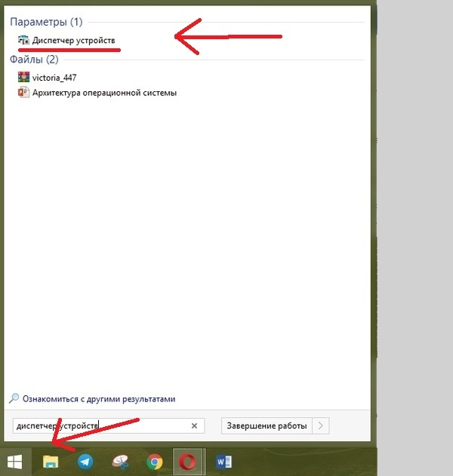Image resolution: width=453 pixels, height=476 pixels.
Task: Click the Device Manager icon beside Диспетчер устройств
Action: coord(23,40)
